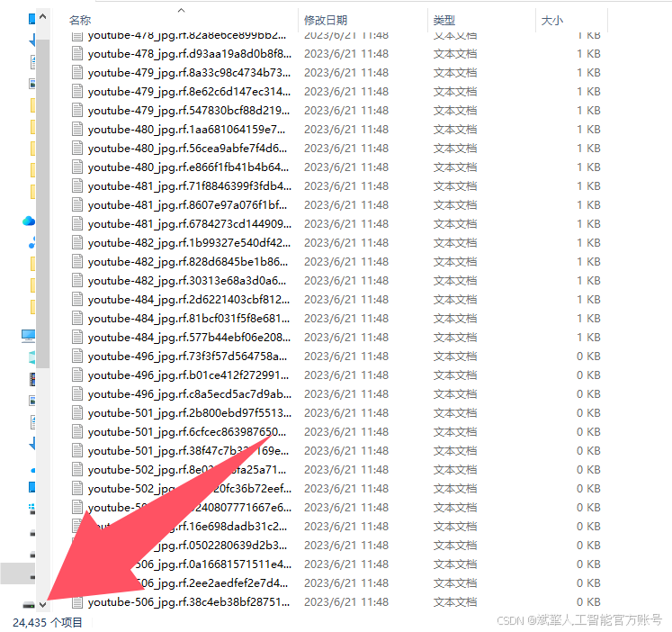Click file icon of youtube-482_jpg.rf.1b99327e540df42
This screenshot has width=672, height=632.
[x=77, y=242]
